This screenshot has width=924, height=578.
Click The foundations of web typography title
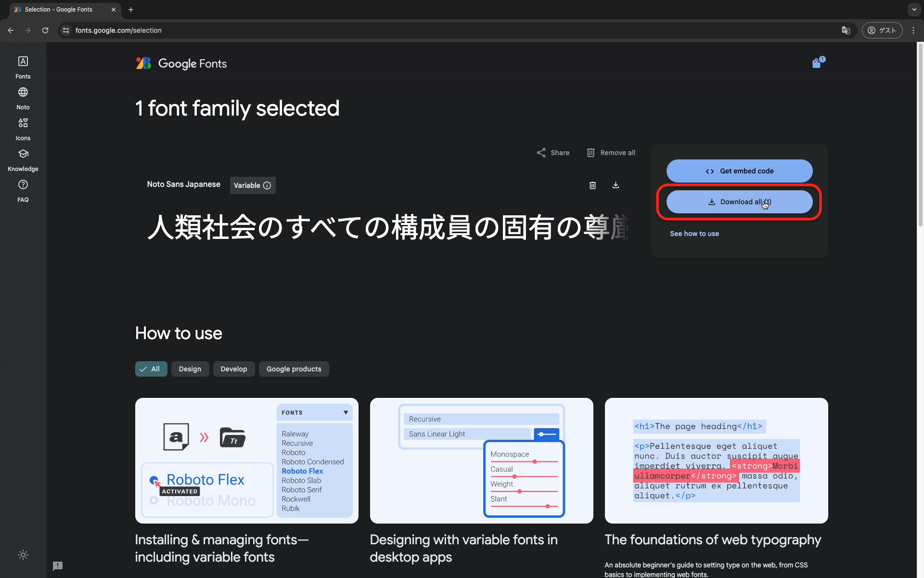click(713, 540)
